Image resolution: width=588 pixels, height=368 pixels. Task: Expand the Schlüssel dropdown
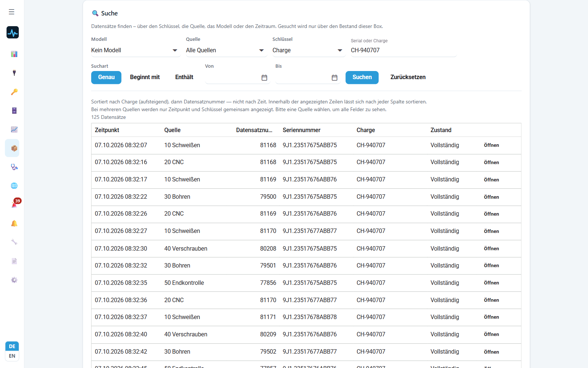click(x=309, y=50)
